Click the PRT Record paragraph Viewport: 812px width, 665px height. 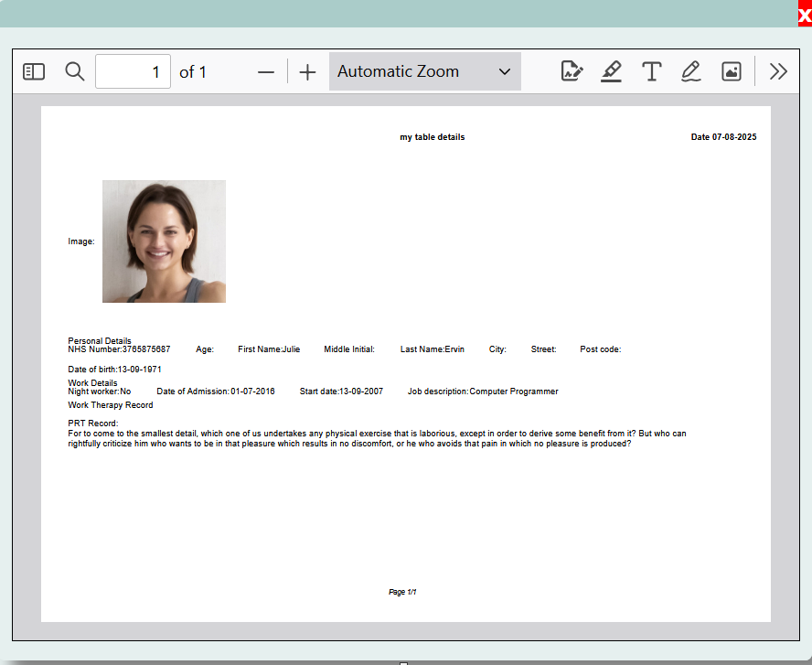tap(377, 437)
